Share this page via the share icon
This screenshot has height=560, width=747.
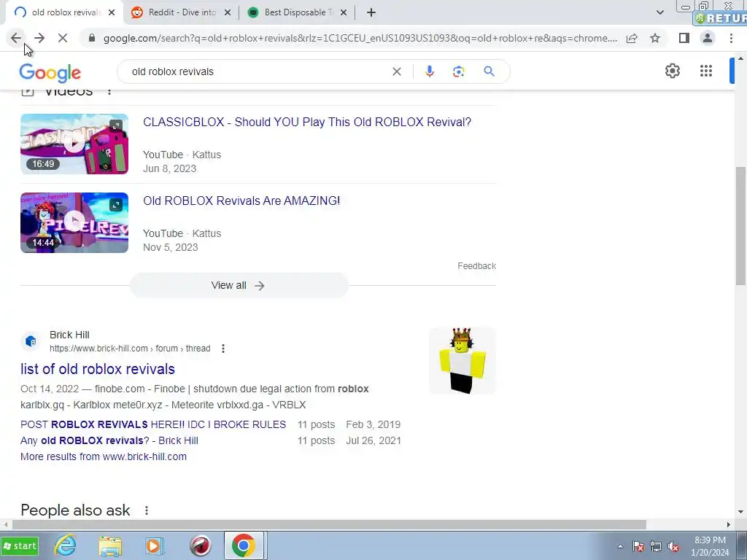632,38
